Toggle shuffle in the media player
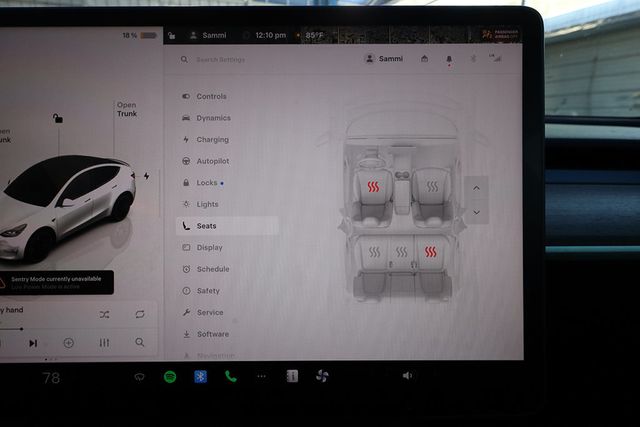Viewport: 640px width, 427px height. [104, 314]
